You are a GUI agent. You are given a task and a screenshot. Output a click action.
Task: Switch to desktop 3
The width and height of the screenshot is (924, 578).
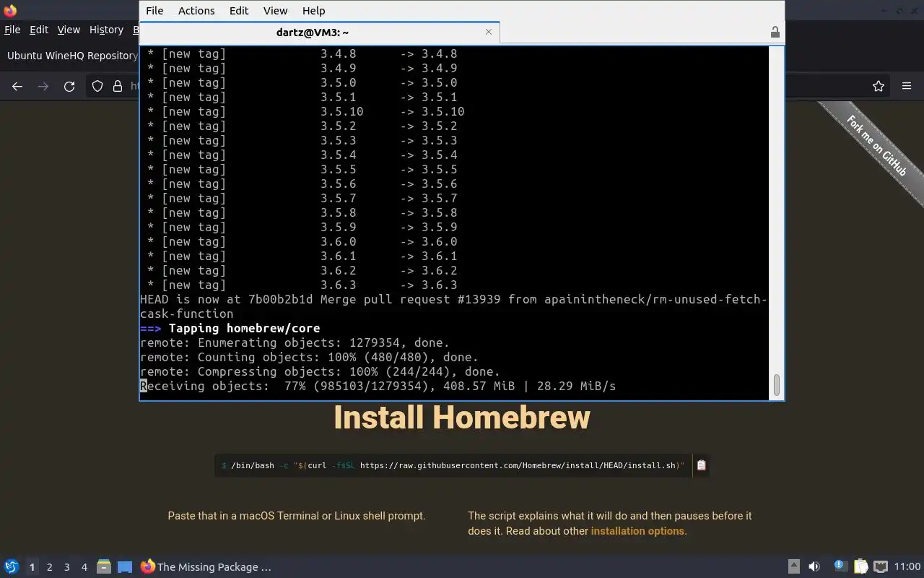pos(66,567)
